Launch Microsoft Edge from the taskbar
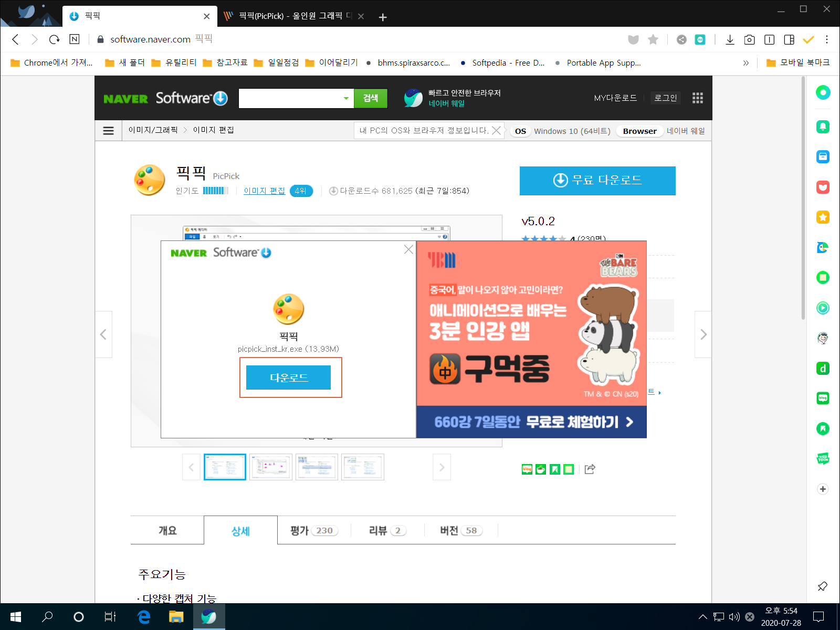Viewport: 840px width, 630px height. [x=143, y=617]
